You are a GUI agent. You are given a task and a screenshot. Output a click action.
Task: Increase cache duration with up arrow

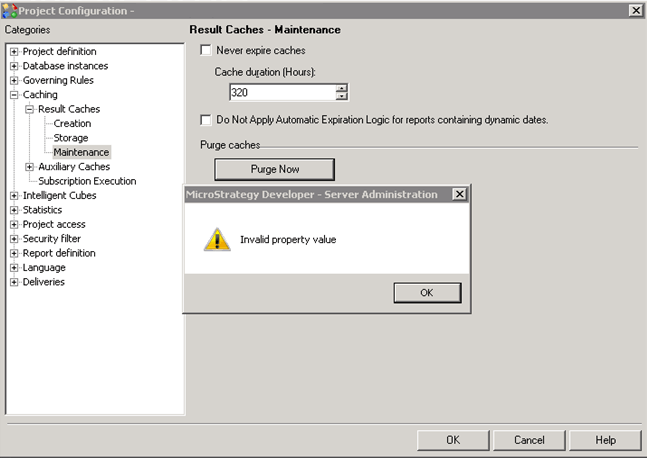point(342,88)
